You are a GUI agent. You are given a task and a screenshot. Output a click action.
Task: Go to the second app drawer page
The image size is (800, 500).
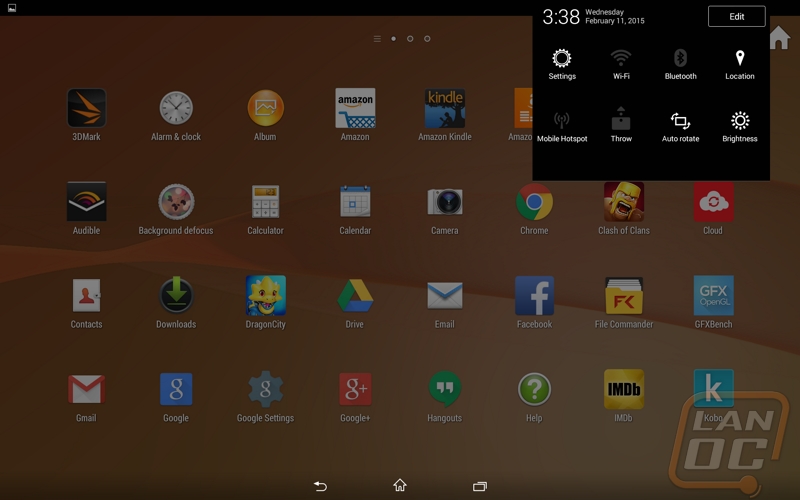[410, 39]
